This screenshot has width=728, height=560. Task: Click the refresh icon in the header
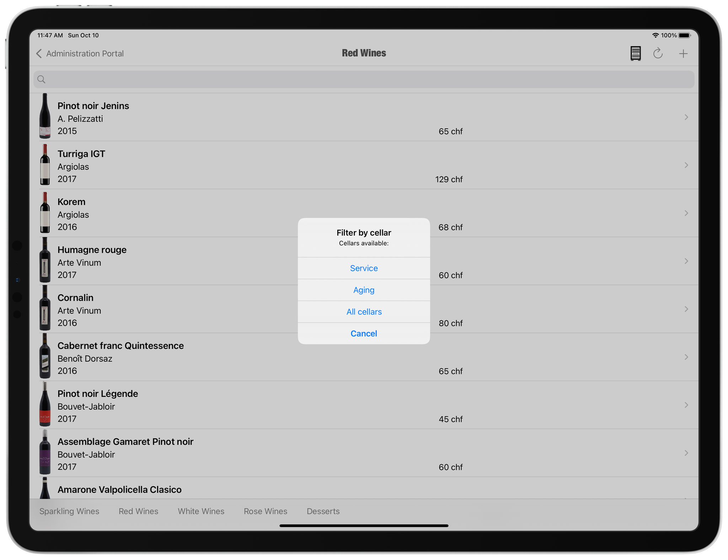(658, 54)
